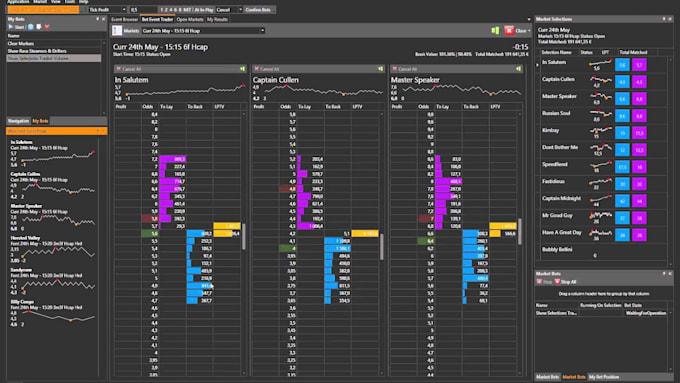Click the stake value input field in toolbar
This screenshot has height=383, width=680.
point(143,10)
